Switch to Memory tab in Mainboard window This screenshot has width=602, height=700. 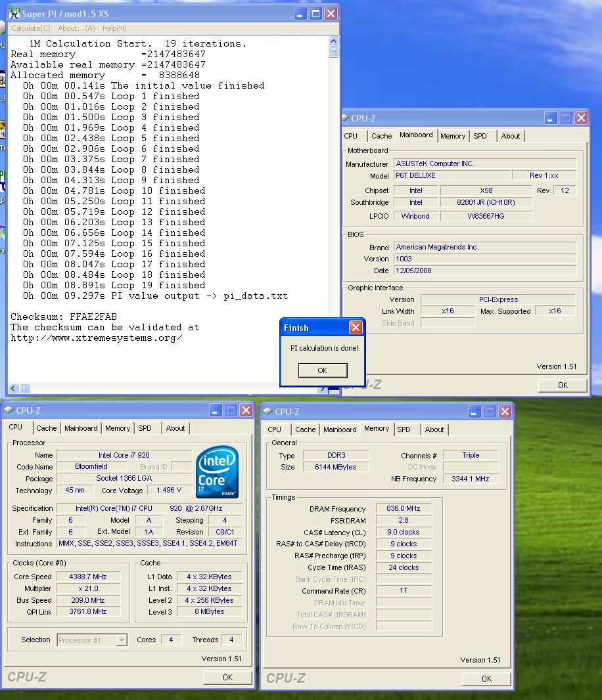pos(453,136)
